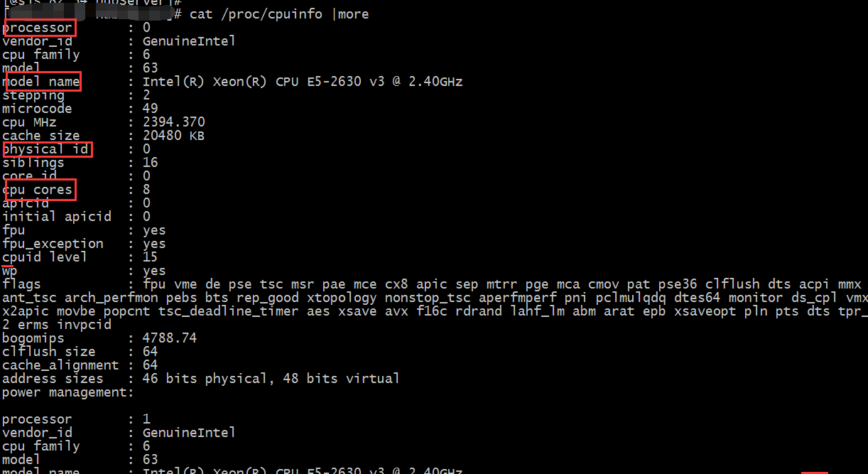The height and width of the screenshot is (474, 868).
Task: Click the Intel(R) Xeon(R) CPU E5-2630 model value
Action: (x=303, y=82)
